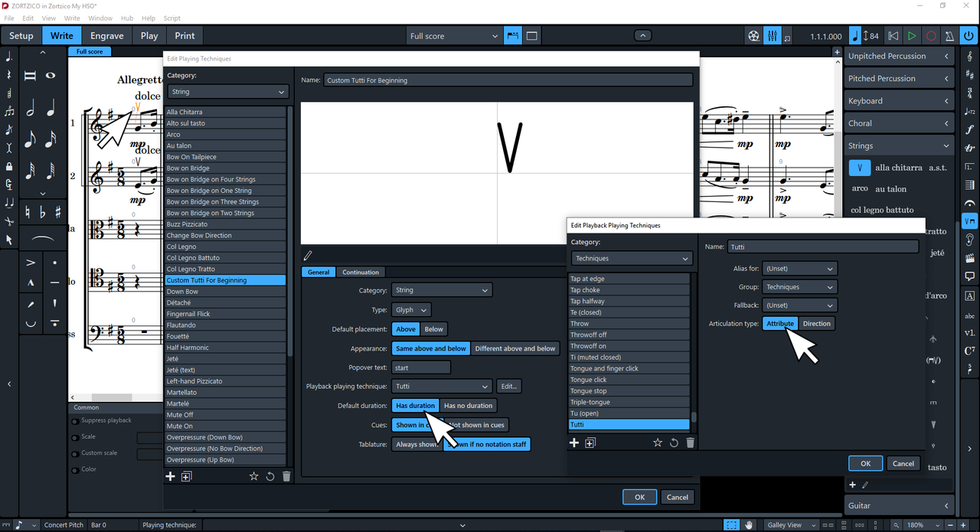Add new playing technique with plus icon
This screenshot has height=532, width=980.
171,476
